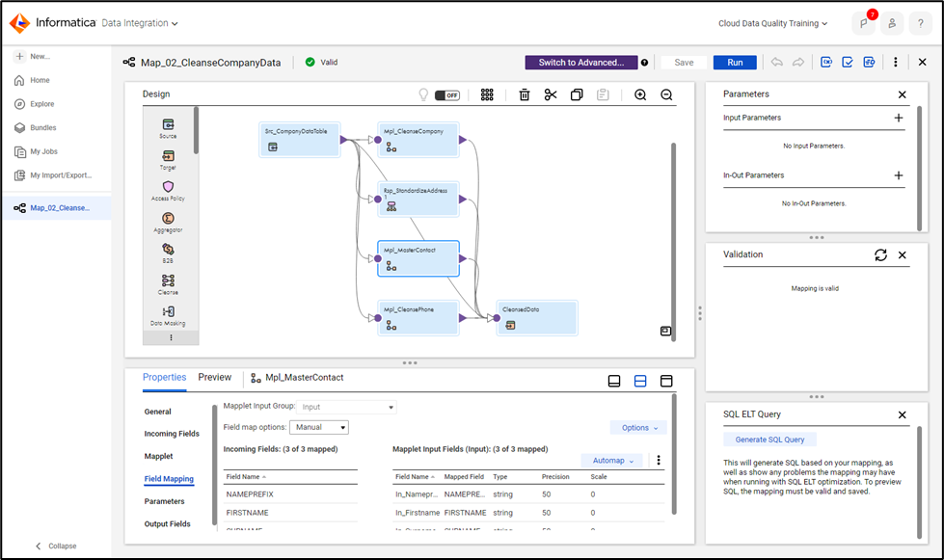Click the copy icon in Design toolbar
944x560 pixels.
pos(577,94)
